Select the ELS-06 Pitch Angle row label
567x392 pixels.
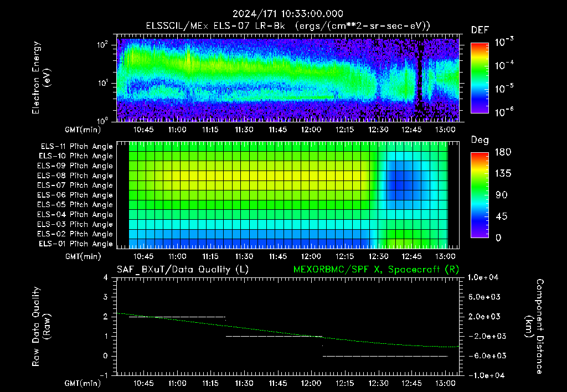coord(75,195)
